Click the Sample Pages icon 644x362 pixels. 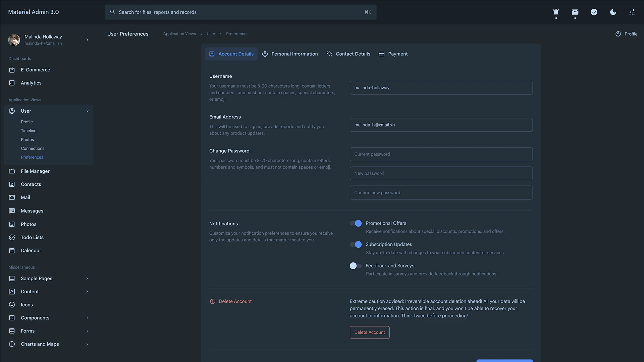coord(12,279)
